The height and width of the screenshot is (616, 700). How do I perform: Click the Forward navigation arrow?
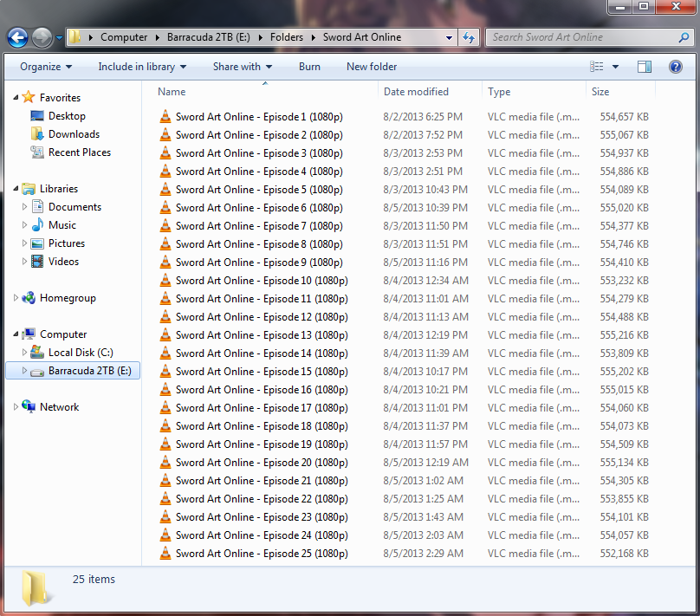[x=42, y=38]
